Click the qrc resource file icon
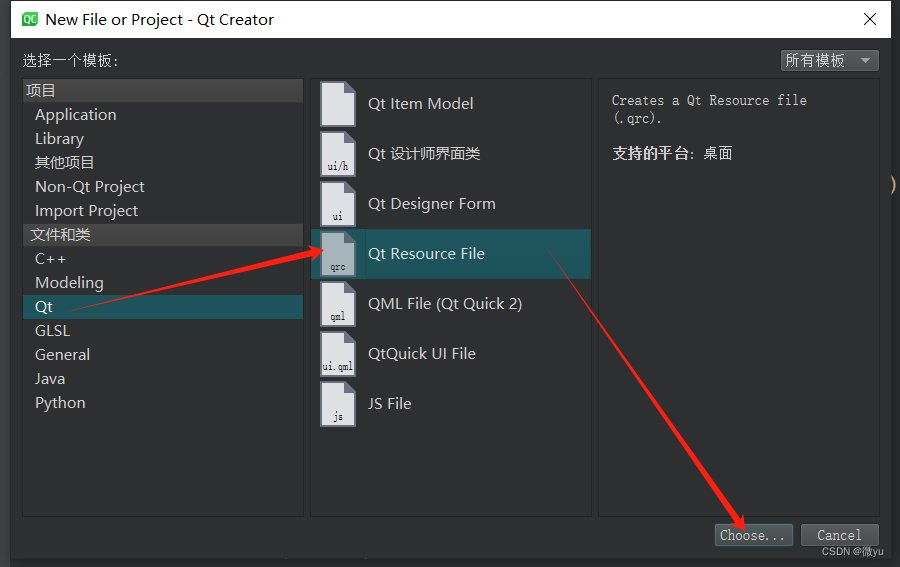Viewport: 900px width, 567px height. tap(338, 254)
